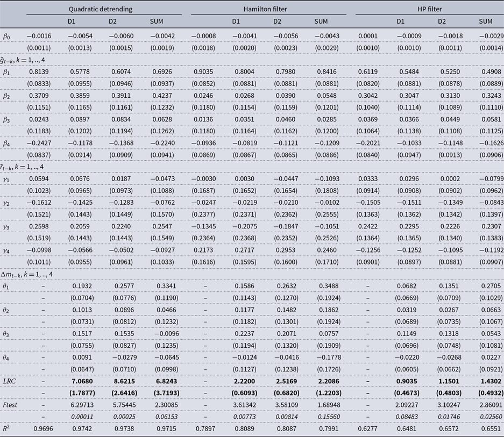This screenshot has width=504, height=437.
Task: Click the SUM header under Hamilton filter
Action: [320, 22]
